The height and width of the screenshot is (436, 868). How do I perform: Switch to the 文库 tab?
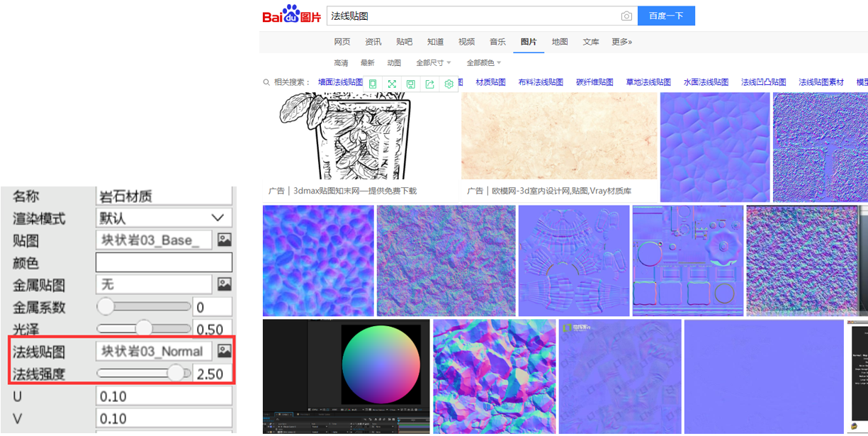point(591,42)
